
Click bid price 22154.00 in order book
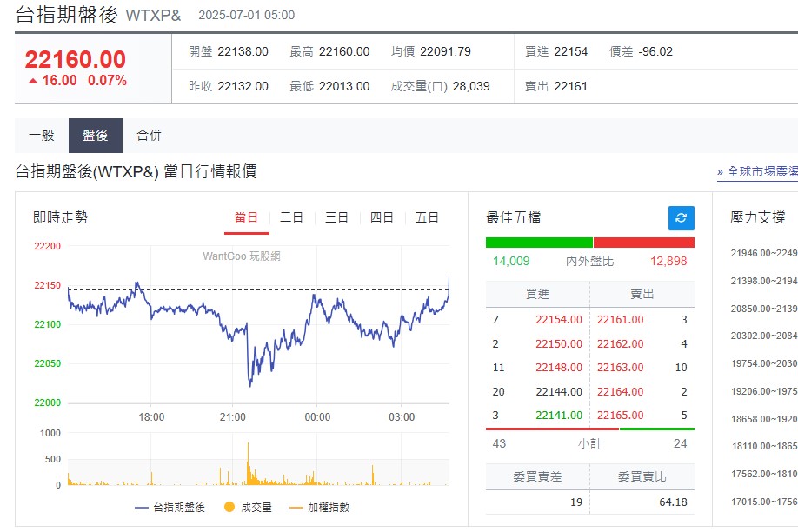(558, 320)
